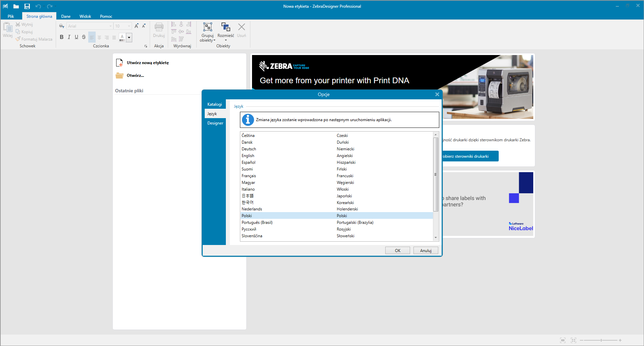644x346 pixels.
Task: Click the zoom to objects icon in status bar
Action: coord(573,340)
